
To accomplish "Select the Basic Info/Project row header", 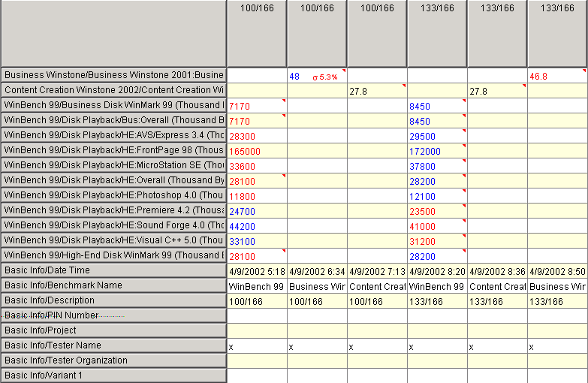I will point(113,330).
